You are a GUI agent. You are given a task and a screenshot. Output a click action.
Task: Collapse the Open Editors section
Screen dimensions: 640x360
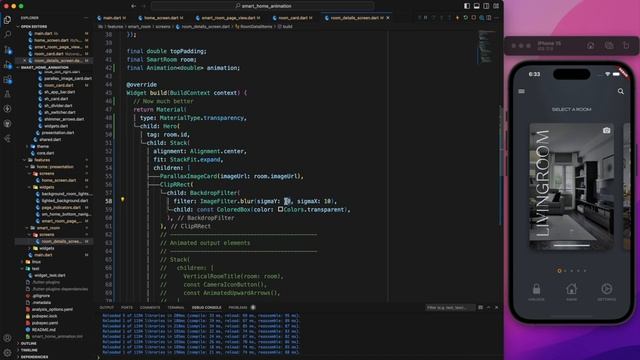tap(33, 27)
